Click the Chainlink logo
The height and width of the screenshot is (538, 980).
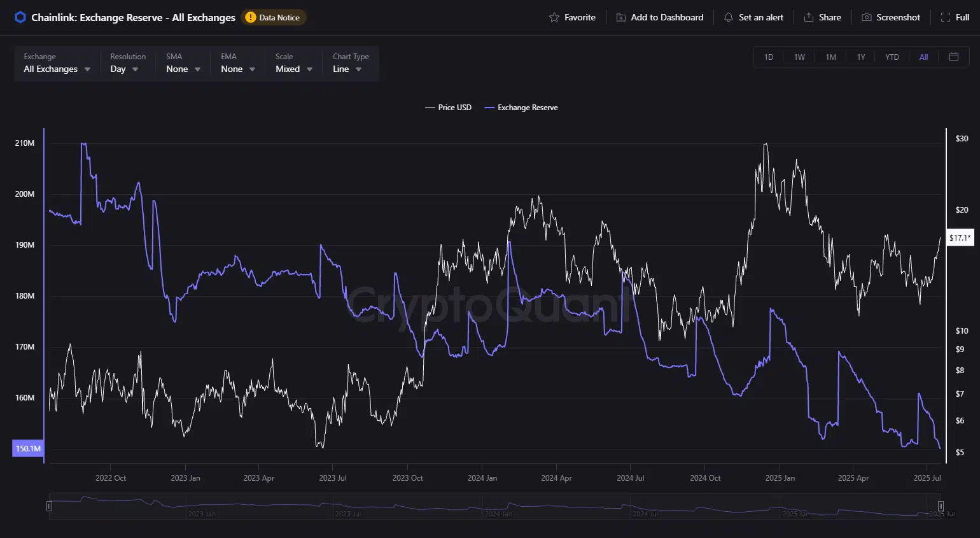19,17
